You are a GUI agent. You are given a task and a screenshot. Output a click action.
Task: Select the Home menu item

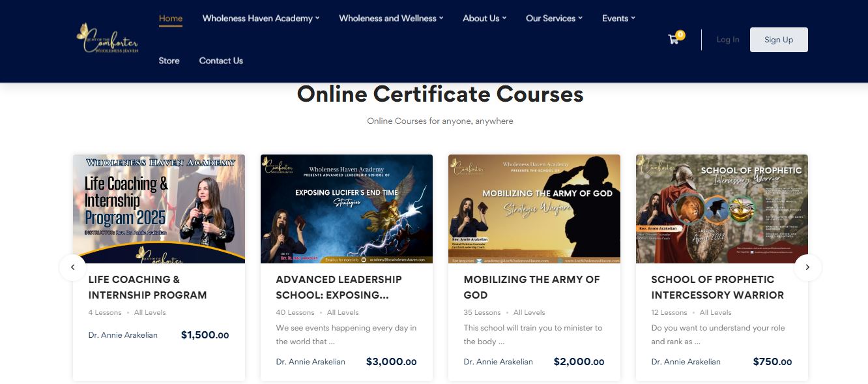click(171, 18)
